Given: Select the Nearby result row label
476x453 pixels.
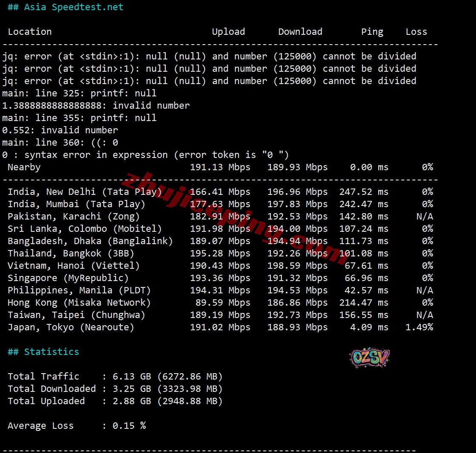Looking at the screenshot, I should pyautogui.click(x=24, y=167).
